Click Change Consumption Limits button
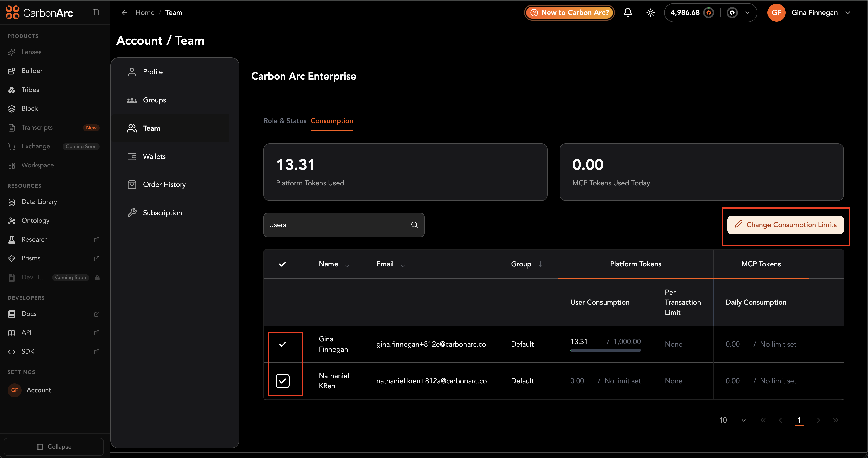This screenshot has width=868, height=458. click(785, 225)
